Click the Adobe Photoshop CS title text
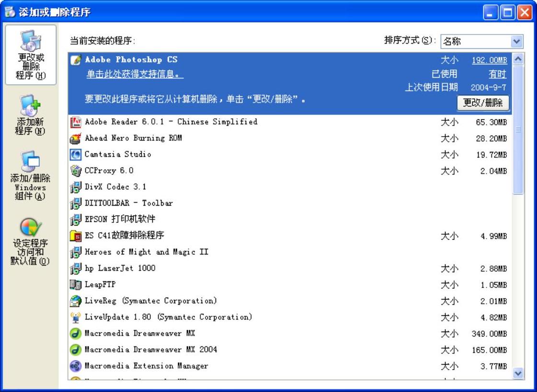Viewport: 537px width, 392px height. coord(131,59)
